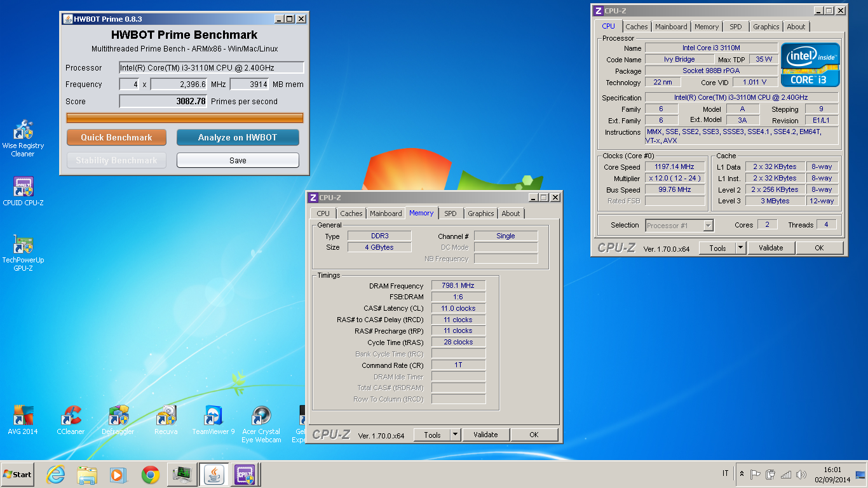Switch to Java HWBOT Prime taskbar button
The image size is (868, 488).
click(215, 475)
